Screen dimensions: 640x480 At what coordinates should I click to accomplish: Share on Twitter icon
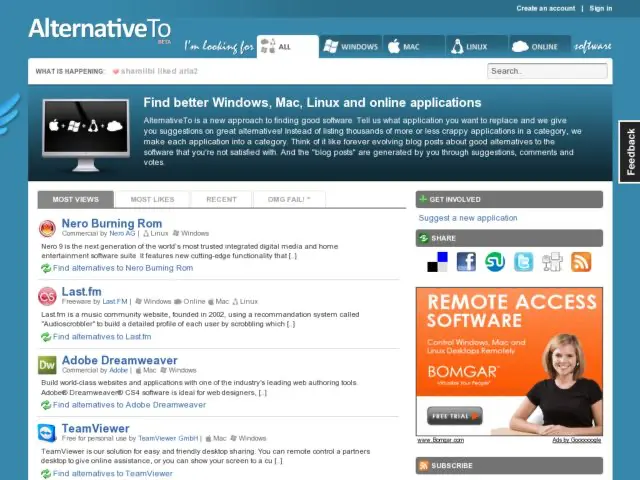click(x=524, y=262)
